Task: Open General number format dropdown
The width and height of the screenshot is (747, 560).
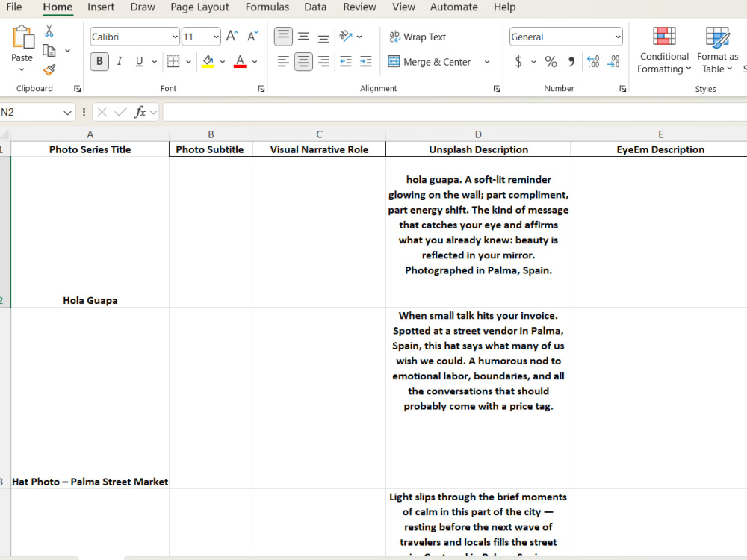Action: [618, 37]
